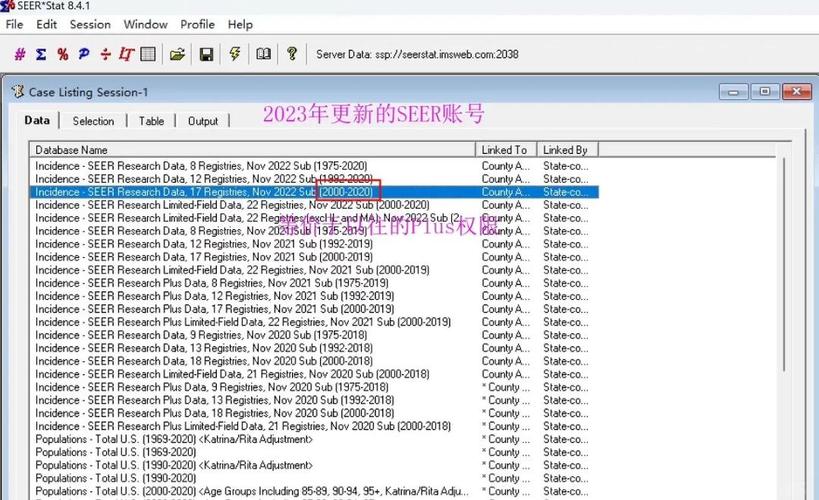Open the Session menu
The height and width of the screenshot is (500, 819).
tap(90, 25)
